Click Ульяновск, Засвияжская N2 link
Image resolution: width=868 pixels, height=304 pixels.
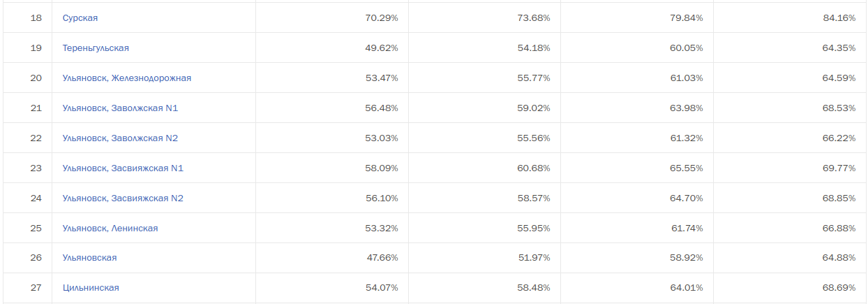tap(123, 198)
